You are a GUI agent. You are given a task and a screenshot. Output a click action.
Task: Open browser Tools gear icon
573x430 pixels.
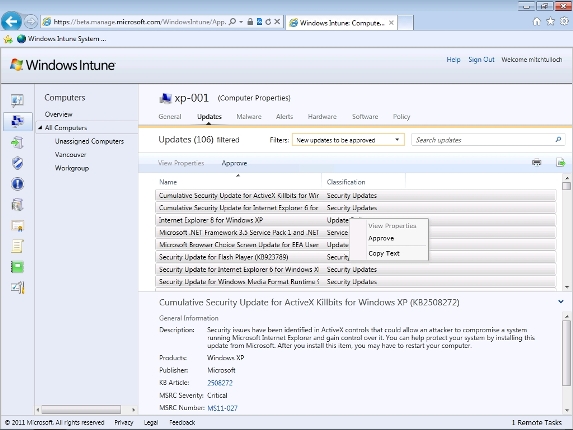pos(565,22)
